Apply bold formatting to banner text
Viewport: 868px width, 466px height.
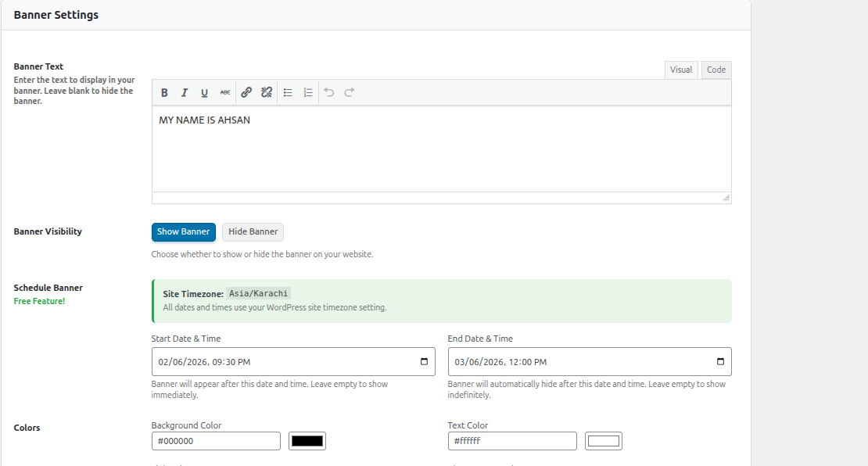(x=164, y=92)
